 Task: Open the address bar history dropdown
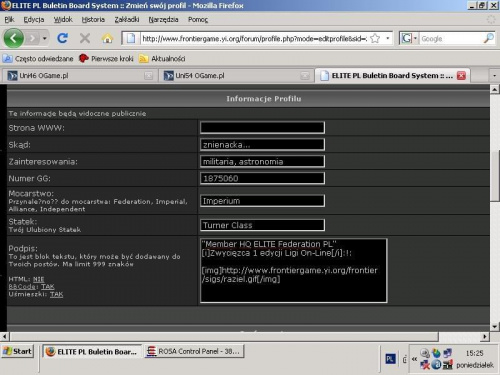click(388, 39)
